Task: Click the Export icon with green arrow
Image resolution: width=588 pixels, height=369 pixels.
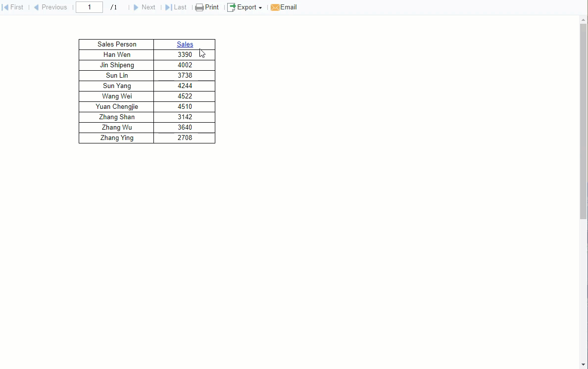Action: coord(231,7)
